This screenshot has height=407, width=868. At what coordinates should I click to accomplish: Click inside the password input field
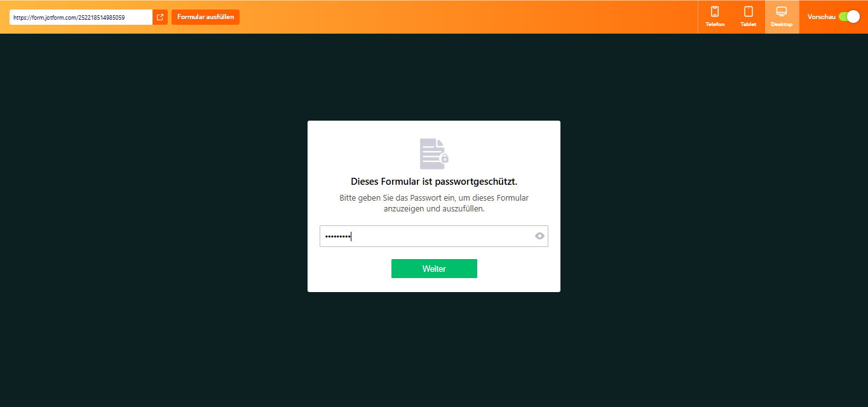pos(434,236)
